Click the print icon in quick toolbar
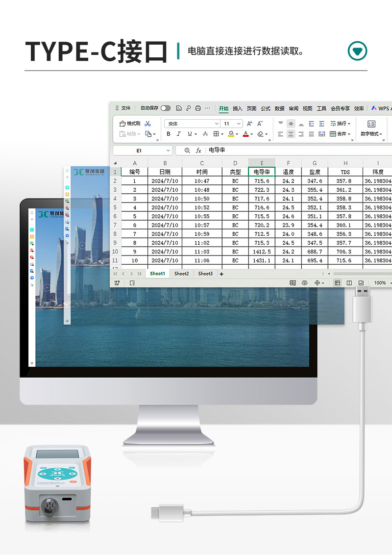Viewport: 392px width, 559px height. [198, 108]
